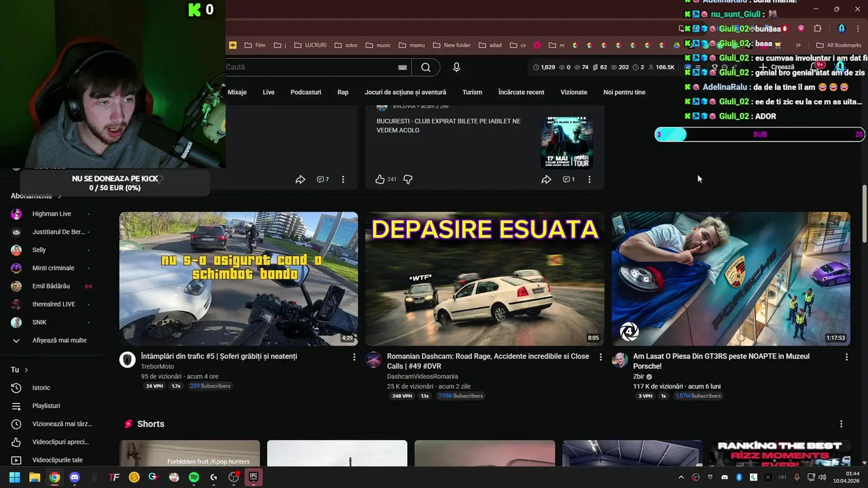Open menu for Porsche museum video
Image resolution: width=868 pixels, height=488 pixels.
click(x=846, y=357)
